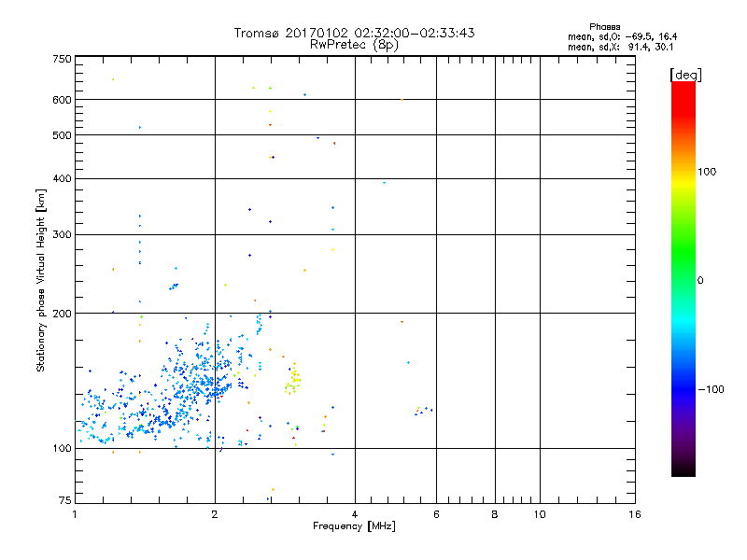Click the y-axis '750' tick label
This screenshot has width=747, height=560.
(62, 59)
